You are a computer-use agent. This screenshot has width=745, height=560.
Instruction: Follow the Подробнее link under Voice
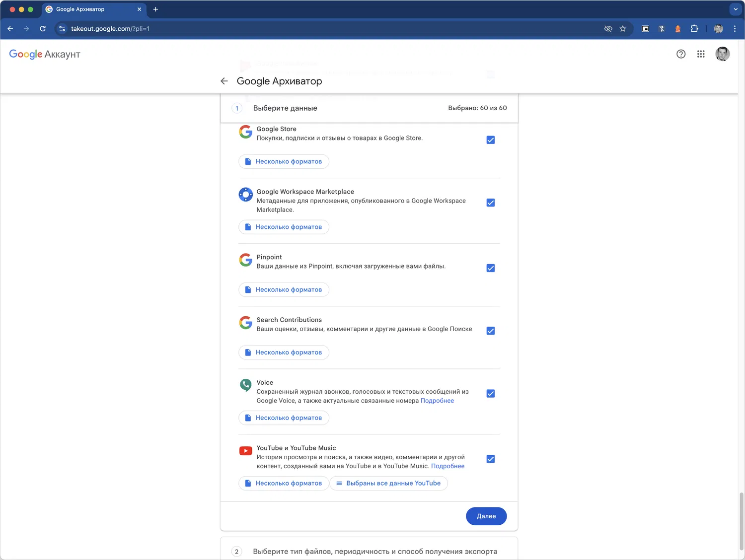[x=437, y=401]
